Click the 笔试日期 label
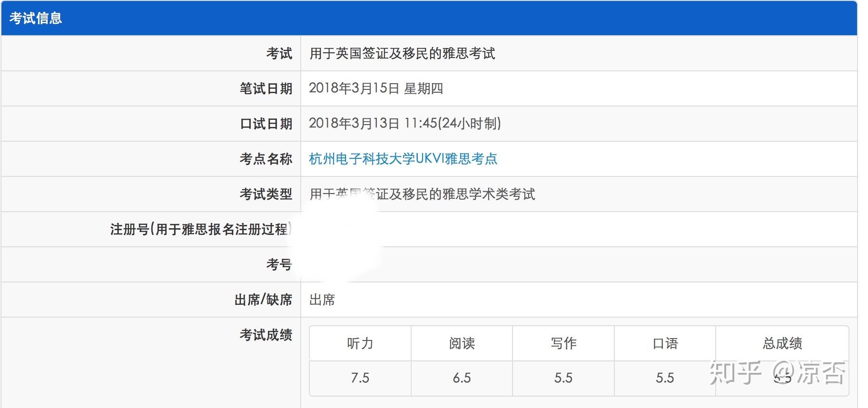The image size is (868, 408). pyautogui.click(x=266, y=88)
